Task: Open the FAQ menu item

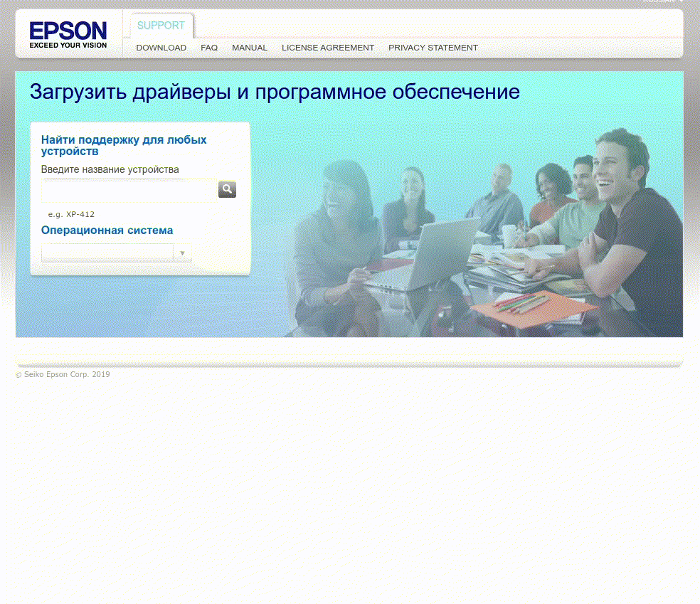Action: pos(209,48)
